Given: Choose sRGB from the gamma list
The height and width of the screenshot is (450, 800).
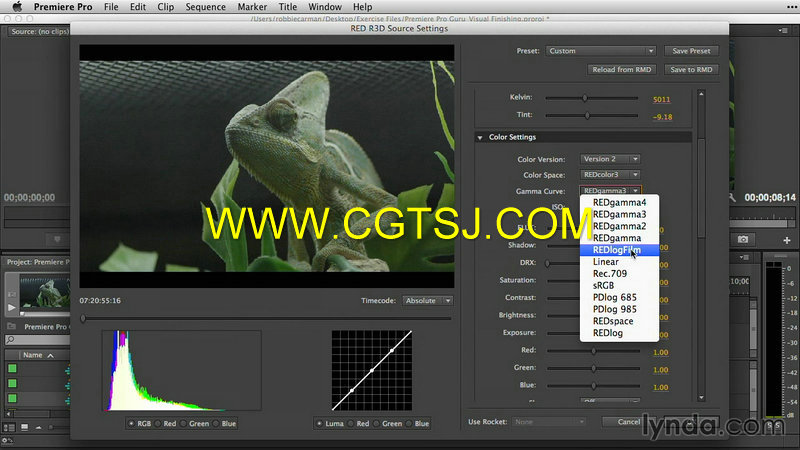Looking at the screenshot, I should click(619, 286).
